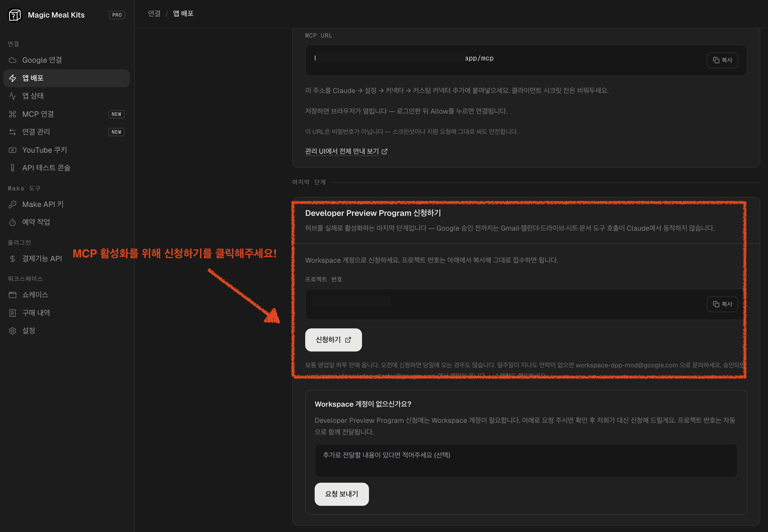Click the MCP URL field
Image resolution: width=768 pixels, height=532 pixels.
pos(526,60)
